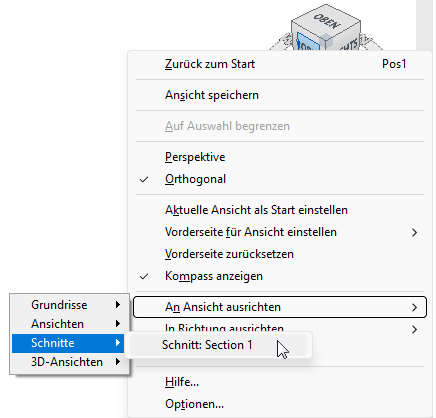Click the checkmark beside Orthogonal
Image resolution: width=436 pixels, height=418 pixels.
tap(144, 180)
